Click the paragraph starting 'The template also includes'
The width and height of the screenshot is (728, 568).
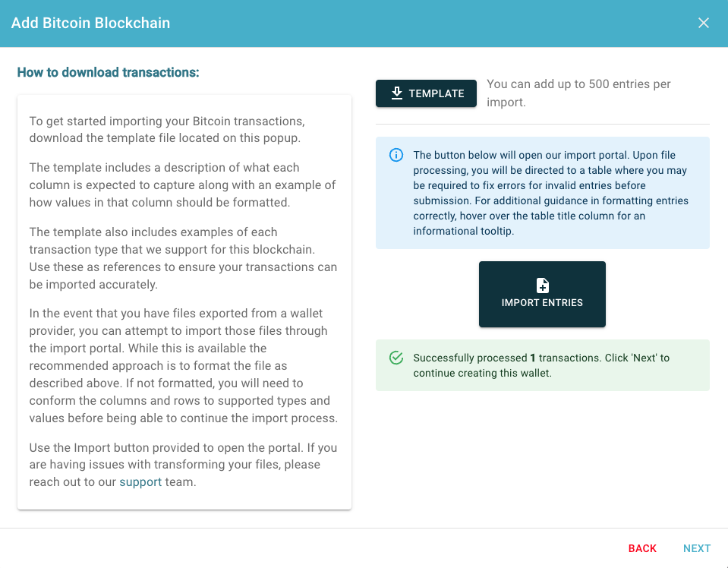(183, 258)
